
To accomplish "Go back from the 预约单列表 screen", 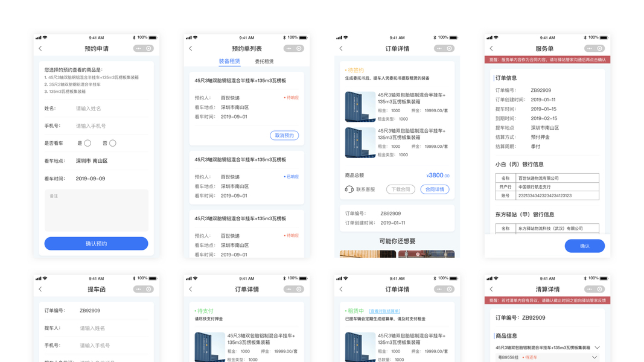I will click(191, 48).
